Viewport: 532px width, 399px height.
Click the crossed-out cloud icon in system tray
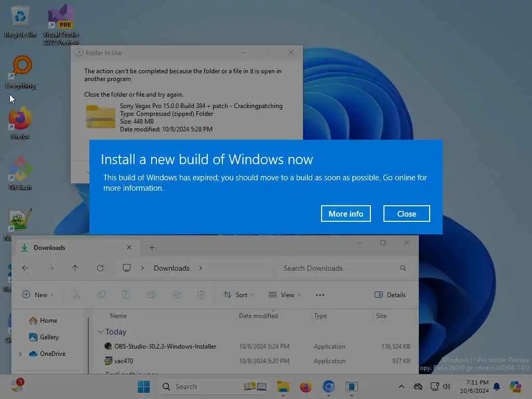[418, 387]
